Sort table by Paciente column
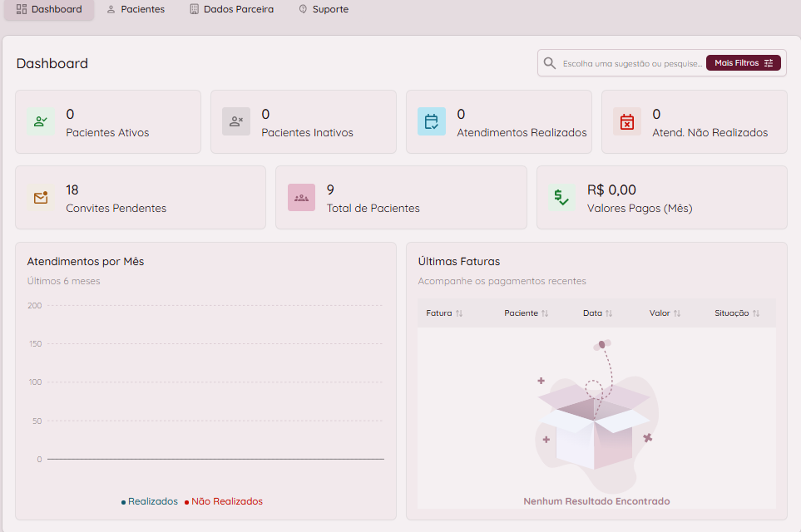The height and width of the screenshot is (532, 801). pyautogui.click(x=527, y=313)
